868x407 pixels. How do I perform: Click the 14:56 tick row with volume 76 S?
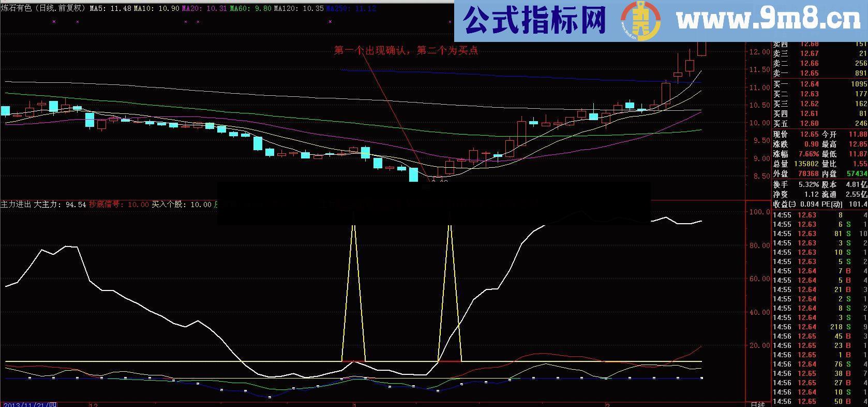tap(820, 364)
